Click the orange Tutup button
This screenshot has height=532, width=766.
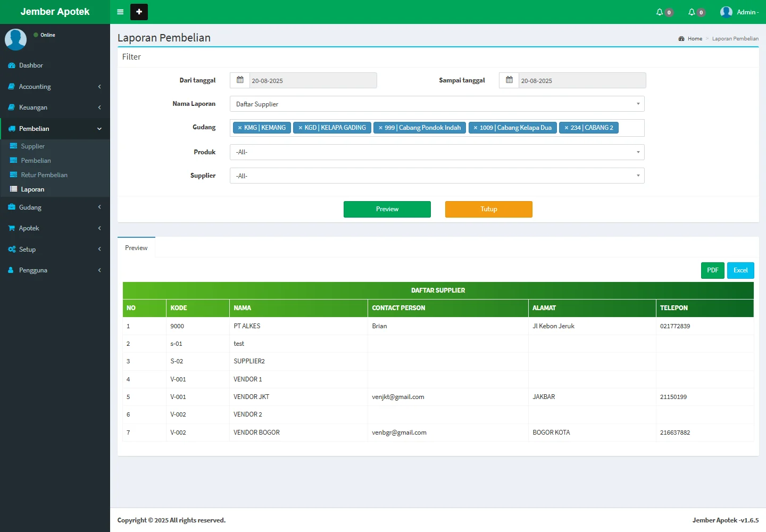pos(488,209)
